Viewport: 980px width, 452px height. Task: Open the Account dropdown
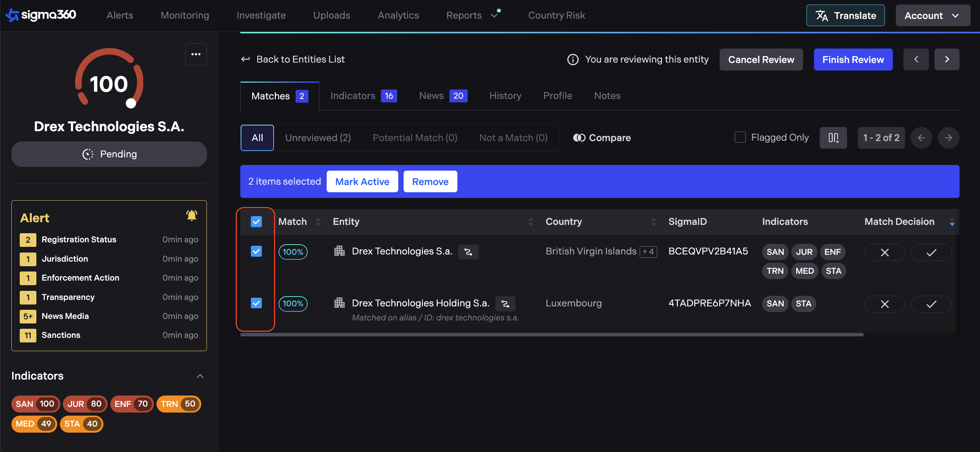point(932,16)
